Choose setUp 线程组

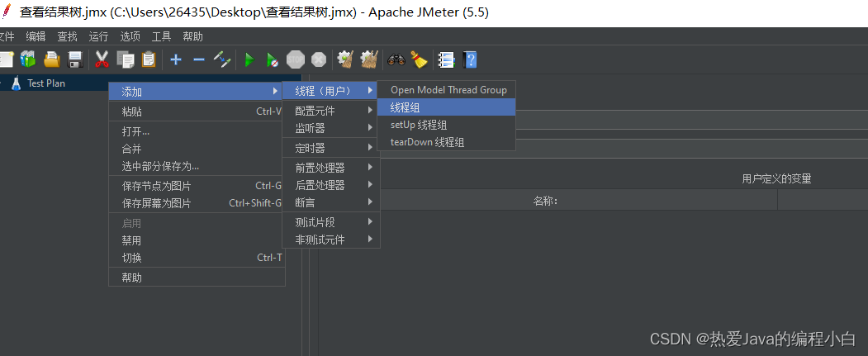click(x=446, y=125)
